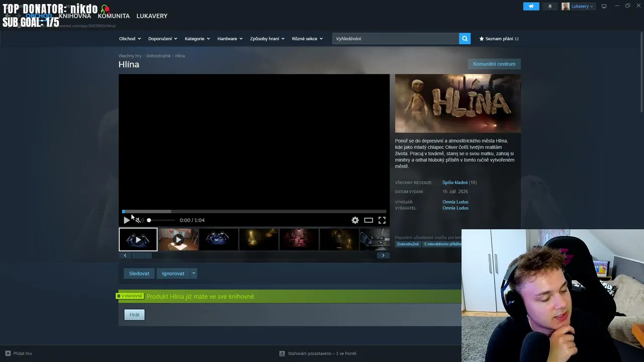The width and height of the screenshot is (644, 362).
Task: Seek within the trailer progress bar
Action: 254,212
